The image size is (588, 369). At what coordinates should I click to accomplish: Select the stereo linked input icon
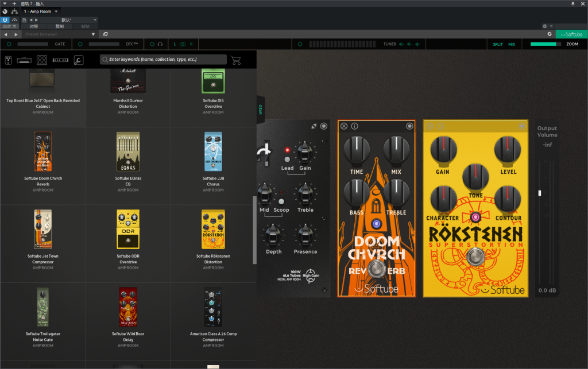pos(183,44)
